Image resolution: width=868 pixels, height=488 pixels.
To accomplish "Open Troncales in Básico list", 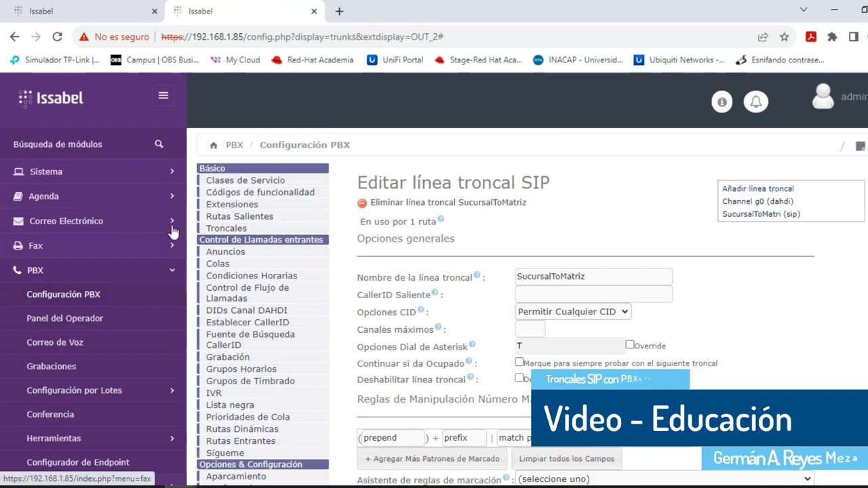I will pyautogui.click(x=226, y=228).
